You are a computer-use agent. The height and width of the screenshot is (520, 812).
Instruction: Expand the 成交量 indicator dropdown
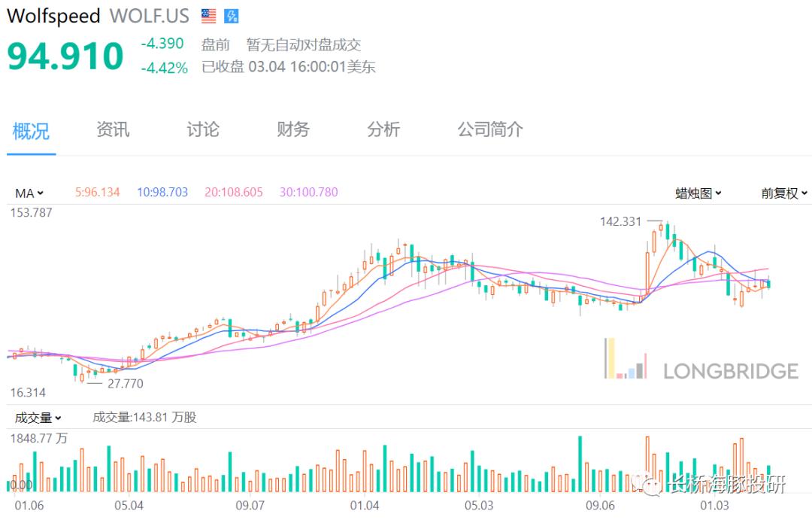[38, 418]
